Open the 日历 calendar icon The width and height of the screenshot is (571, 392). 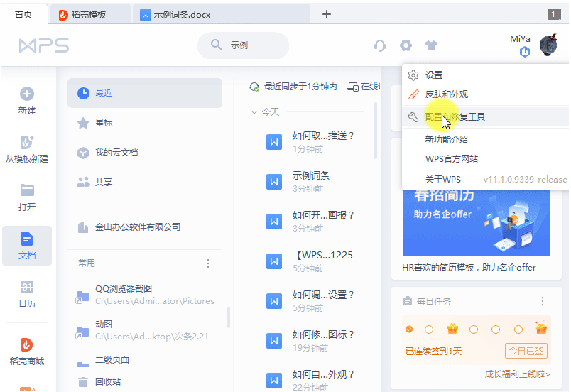pos(27,287)
